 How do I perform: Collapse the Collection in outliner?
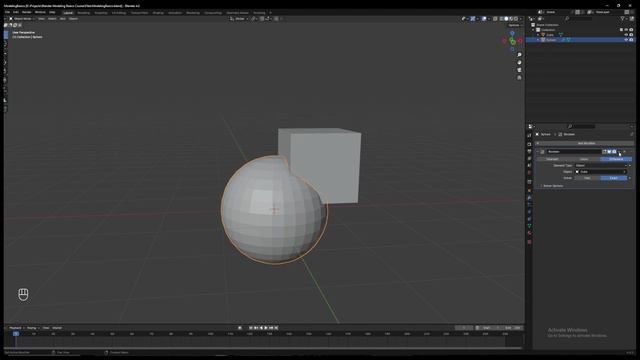pos(533,30)
